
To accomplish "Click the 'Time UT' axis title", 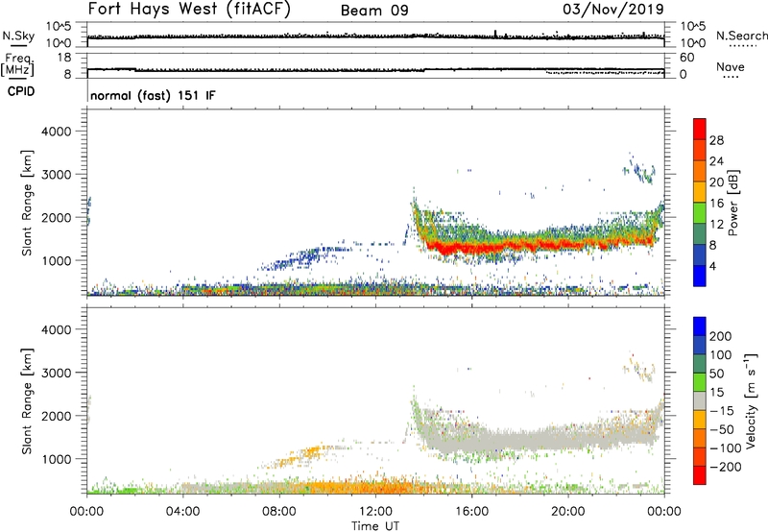I will point(375,526).
